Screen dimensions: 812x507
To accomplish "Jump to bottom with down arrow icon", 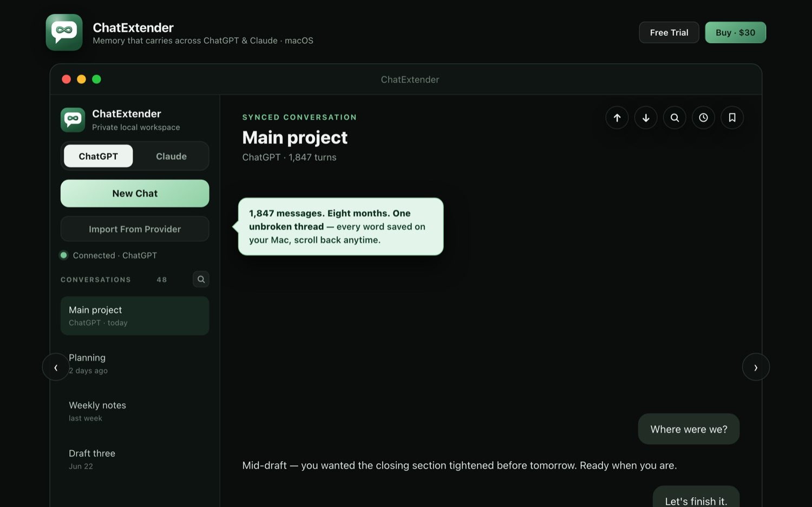I will coord(646,117).
